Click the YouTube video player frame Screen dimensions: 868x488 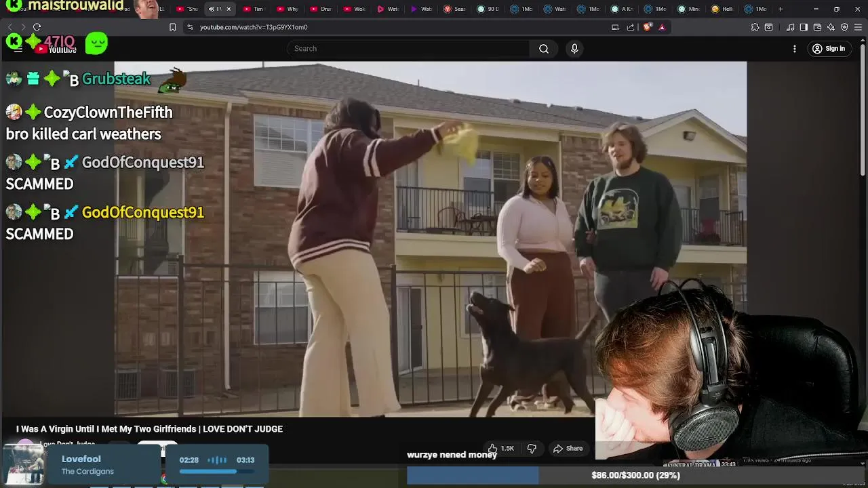(x=431, y=239)
